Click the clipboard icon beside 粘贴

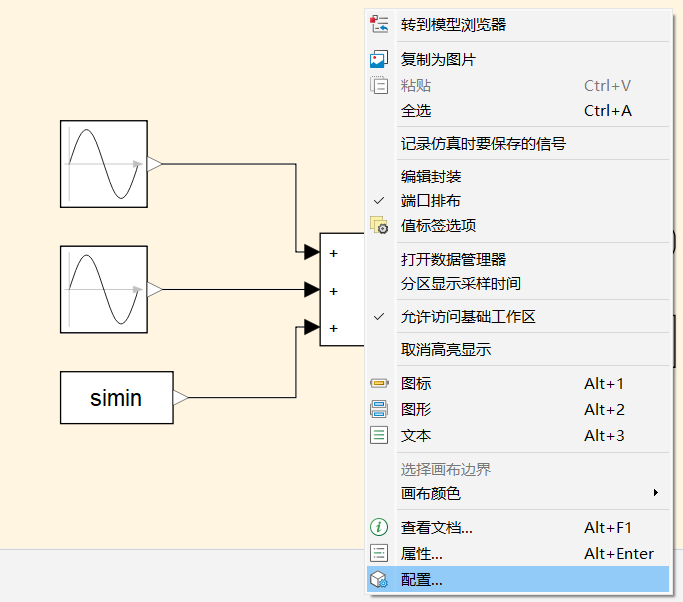[x=379, y=85]
